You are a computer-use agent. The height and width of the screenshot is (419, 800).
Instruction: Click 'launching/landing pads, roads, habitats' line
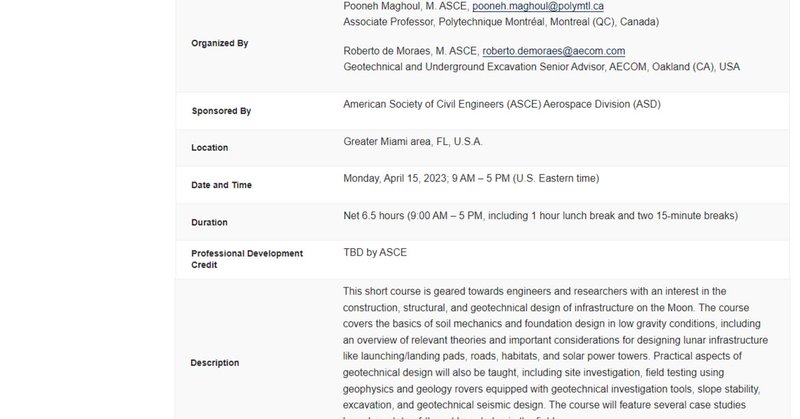tap(542, 356)
